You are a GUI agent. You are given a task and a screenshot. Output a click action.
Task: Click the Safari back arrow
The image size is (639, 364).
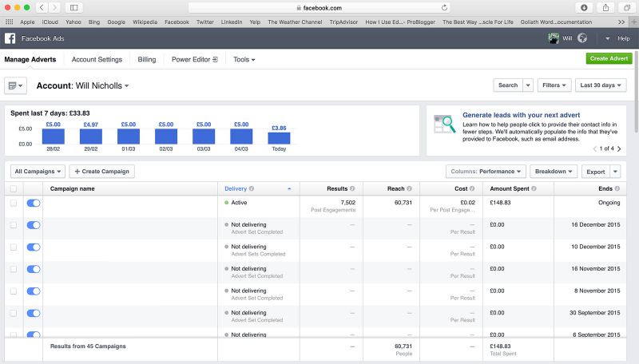pos(42,7)
